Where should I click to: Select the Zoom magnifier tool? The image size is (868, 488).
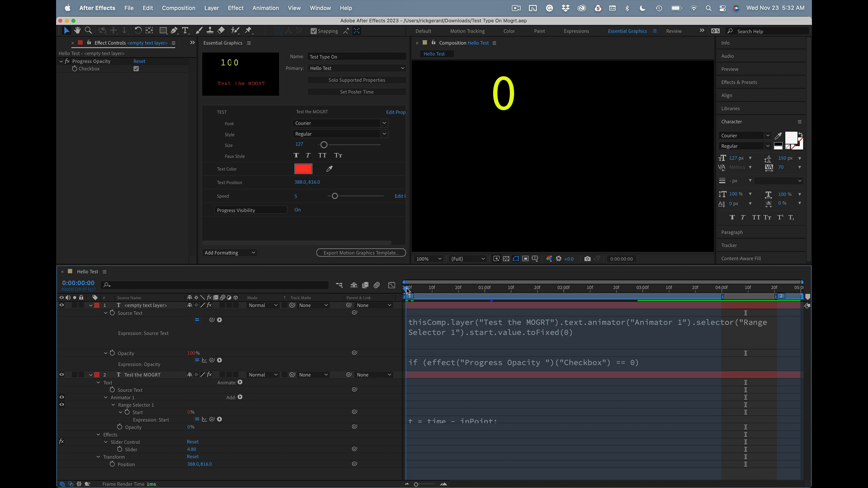pos(89,30)
